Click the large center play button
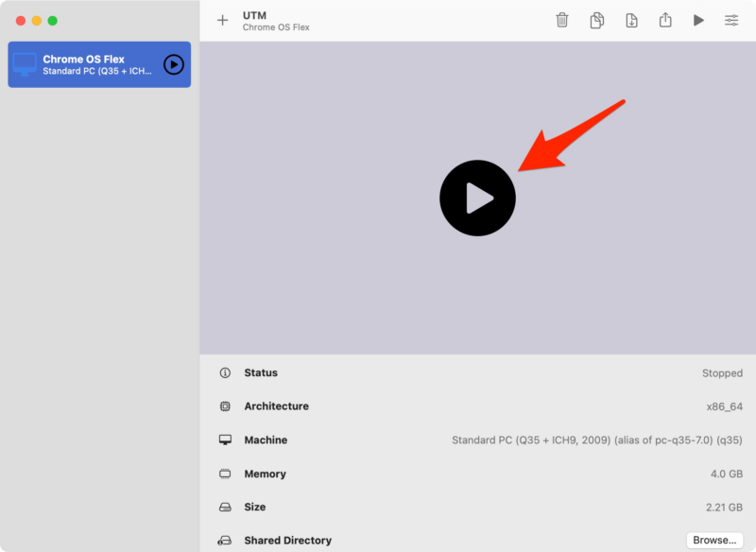 (477, 198)
